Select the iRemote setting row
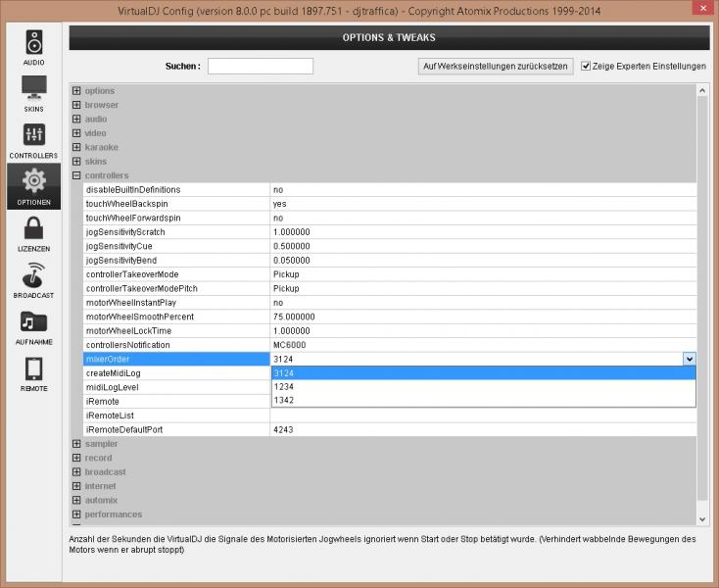Viewport: 719px width, 588px height. [176, 402]
